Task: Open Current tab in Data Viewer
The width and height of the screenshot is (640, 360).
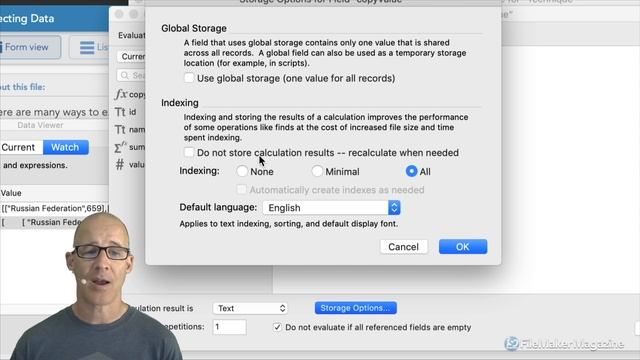Action: 20,147
